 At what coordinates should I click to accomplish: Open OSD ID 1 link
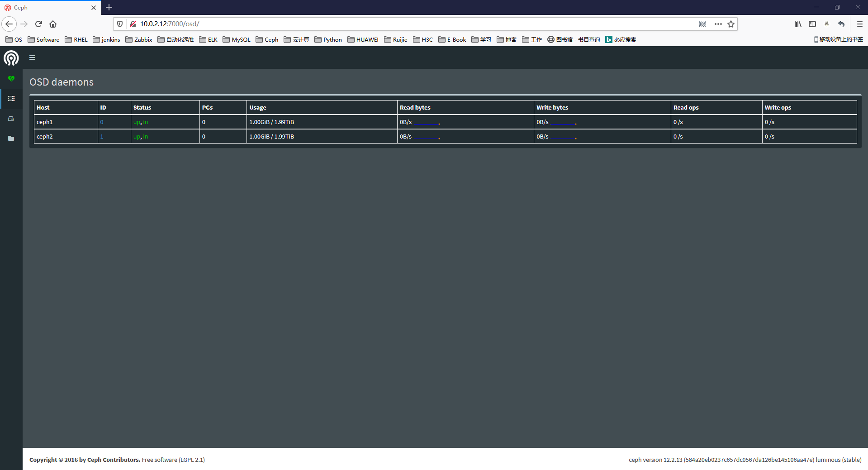102,137
